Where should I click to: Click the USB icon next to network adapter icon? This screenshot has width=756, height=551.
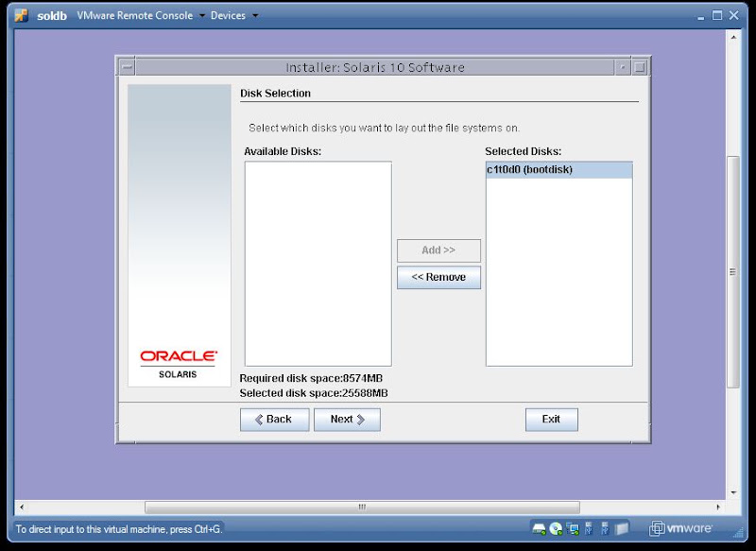[x=589, y=529]
